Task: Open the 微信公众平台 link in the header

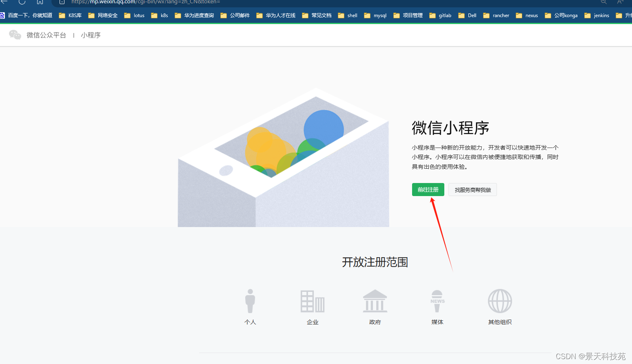Action: coord(46,35)
